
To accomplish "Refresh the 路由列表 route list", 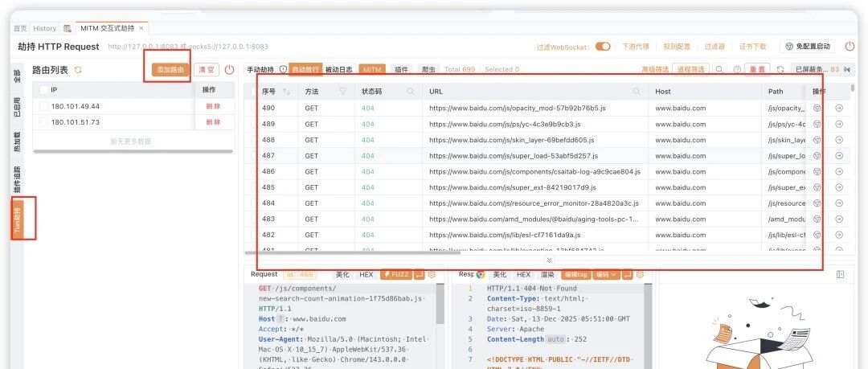I will [x=78, y=70].
